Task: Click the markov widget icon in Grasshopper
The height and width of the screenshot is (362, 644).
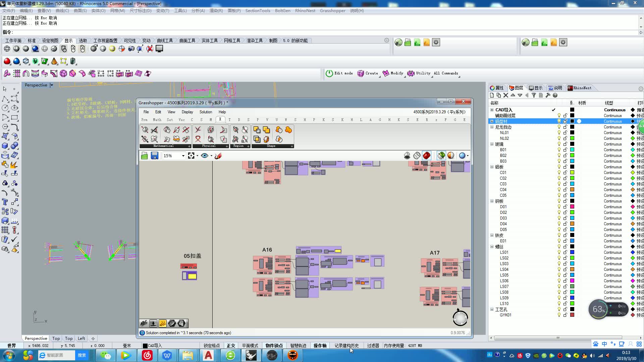Action: pos(162,323)
